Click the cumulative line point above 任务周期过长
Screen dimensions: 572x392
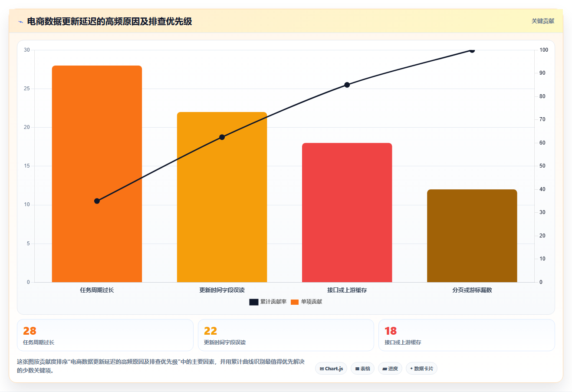coord(97,201)
